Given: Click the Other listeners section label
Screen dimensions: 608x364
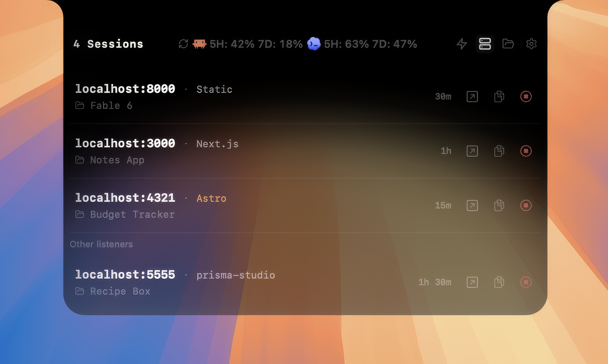Looking at the screenshot, I should click(x=101, y=244).
